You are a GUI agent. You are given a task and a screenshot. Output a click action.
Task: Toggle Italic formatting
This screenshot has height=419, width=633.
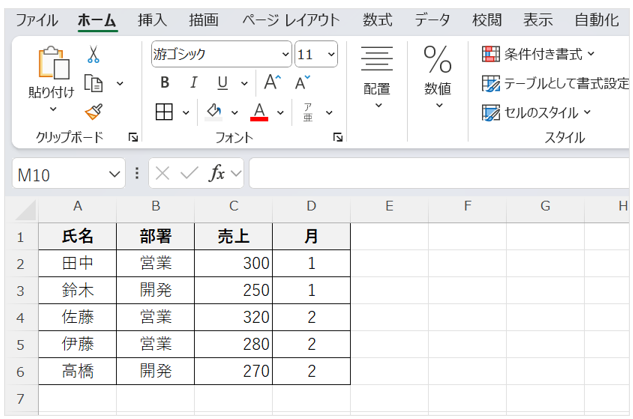tap(193, 82)
